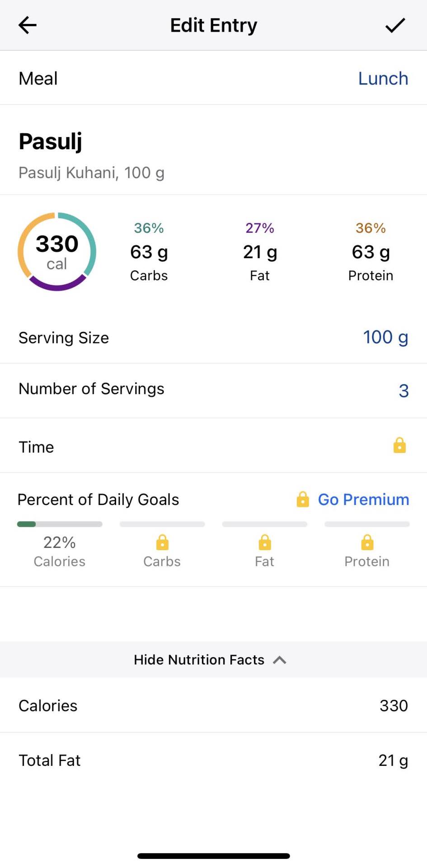Tap the Hide Nutrition Facts button
The width and height of the screenshot is (427, 868).
199,660
